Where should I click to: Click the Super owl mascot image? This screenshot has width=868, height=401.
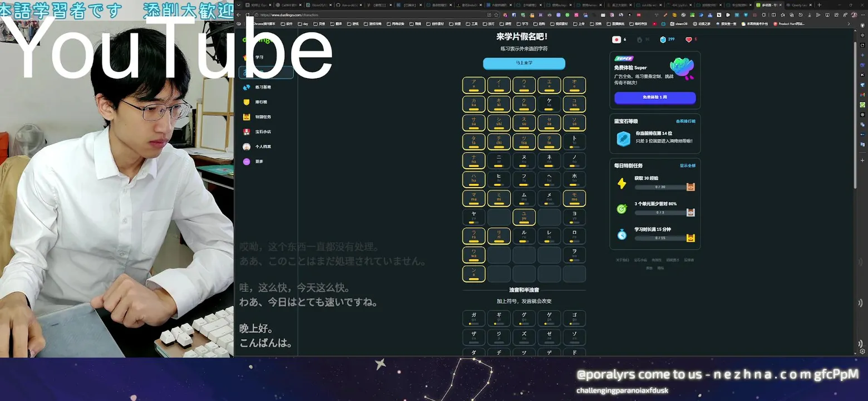pos(682,69)
